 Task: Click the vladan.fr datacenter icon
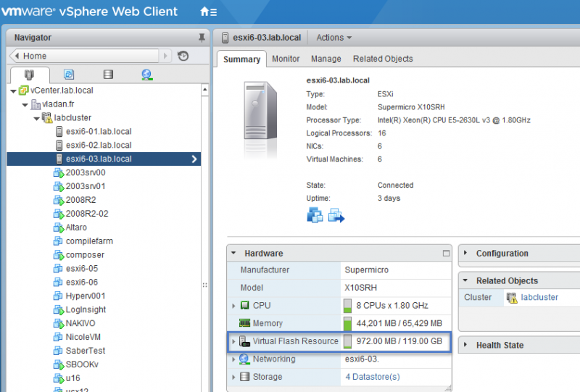point(36,104)
